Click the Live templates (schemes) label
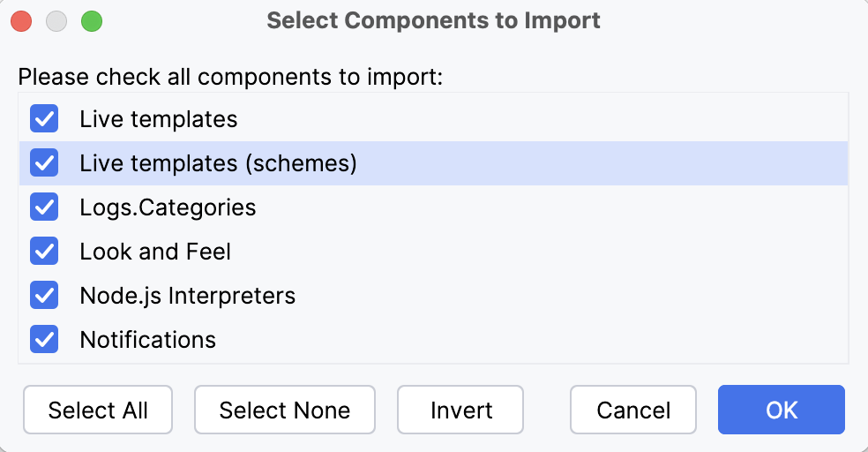The height and width of the screenshot is (452, 868). tap(218, 163)
